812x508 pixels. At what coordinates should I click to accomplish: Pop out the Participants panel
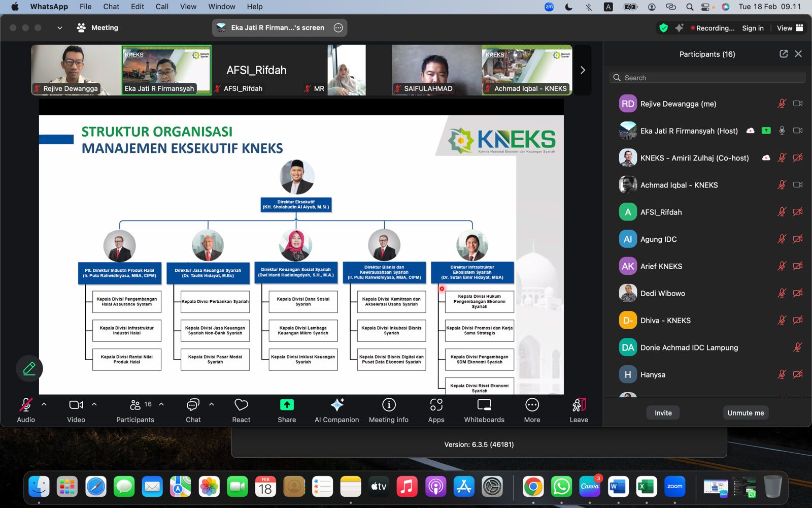784,54
